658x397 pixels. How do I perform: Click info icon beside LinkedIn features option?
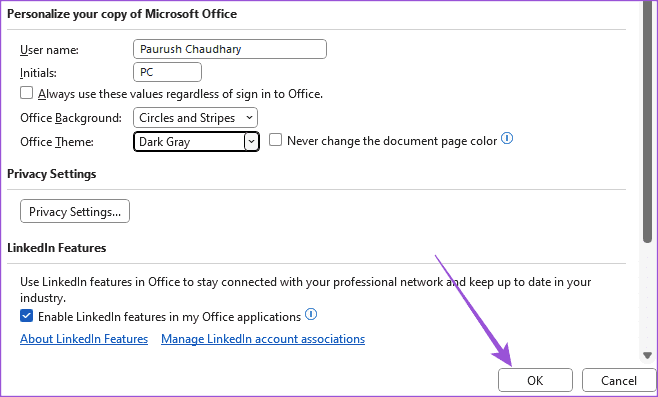pyautogui.click(x=311, y=314)
